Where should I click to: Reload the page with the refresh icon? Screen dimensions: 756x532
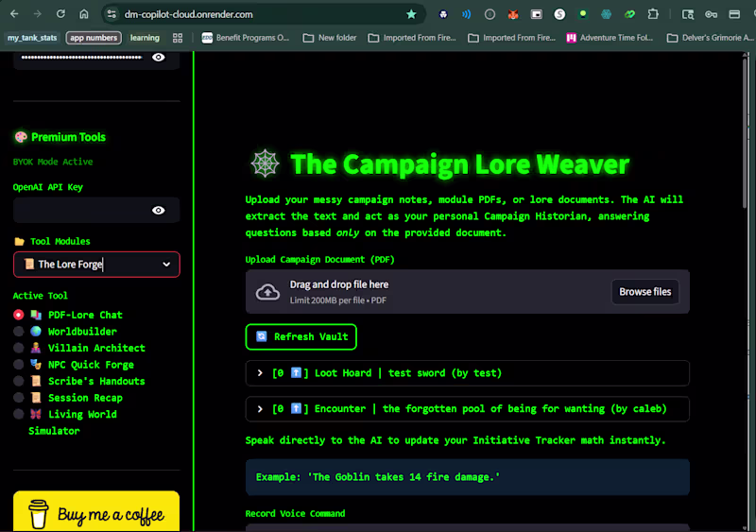[60, 14]
